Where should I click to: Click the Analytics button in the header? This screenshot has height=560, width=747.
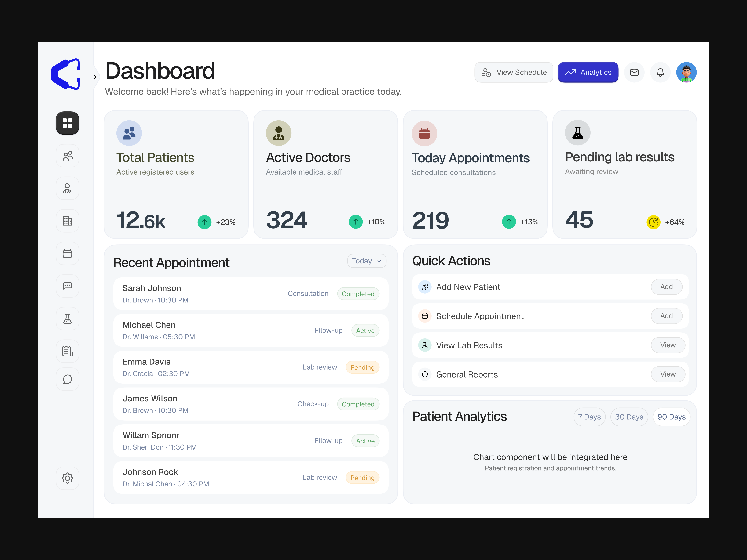coord(588,72)
